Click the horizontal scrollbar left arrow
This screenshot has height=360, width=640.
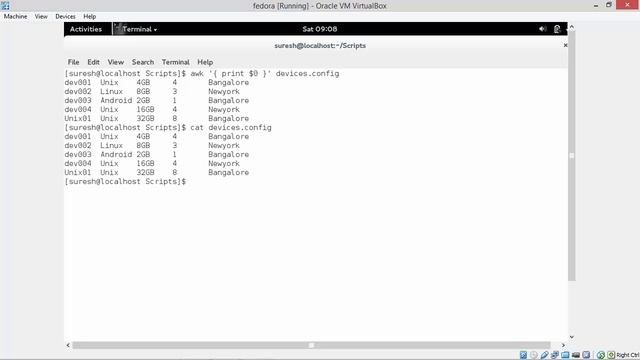pyautogui.click(x=68, y=345)
